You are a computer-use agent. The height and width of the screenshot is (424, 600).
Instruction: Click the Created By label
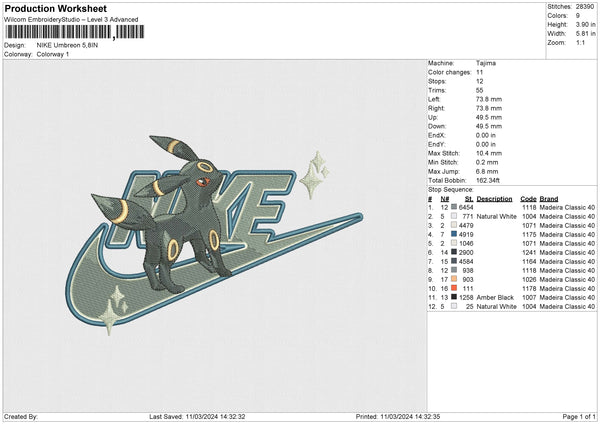pos(21,417)
